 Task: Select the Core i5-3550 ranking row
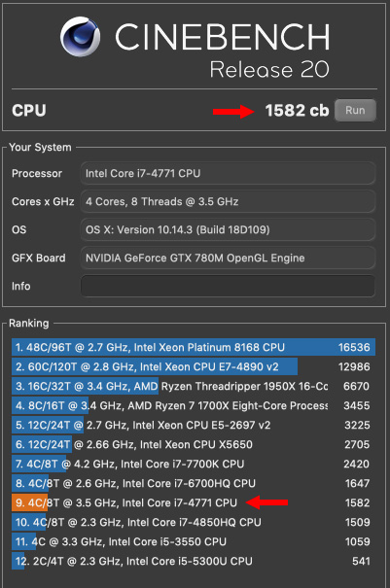point(194,542)
